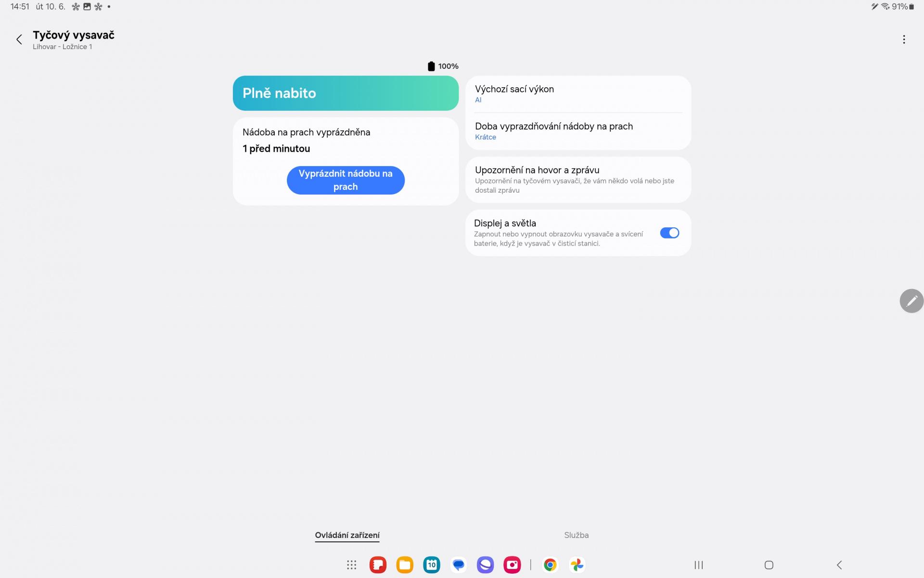Switch to the Služba tab
Image resolution: width=924 pixels, height=578 pixels.
pos(576,535)
